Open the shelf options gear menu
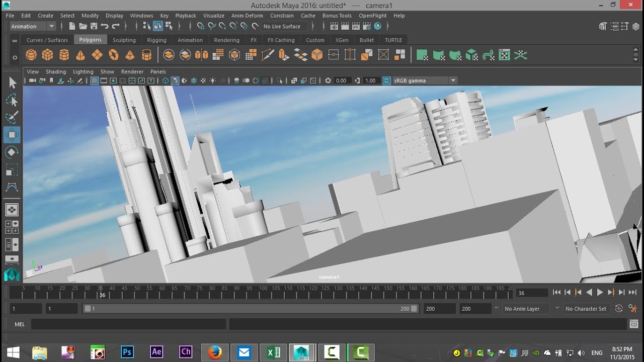This screenshot has width=644, height=362. point(15,57)
